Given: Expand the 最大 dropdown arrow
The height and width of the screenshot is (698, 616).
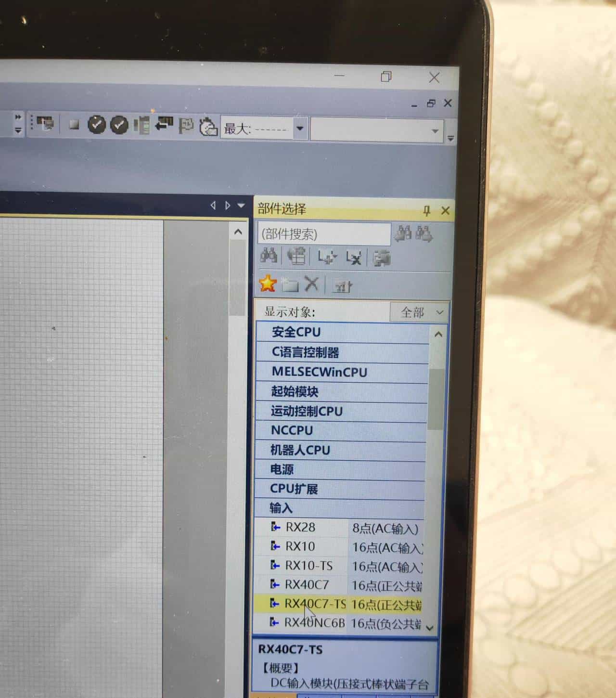Looking at the screenshot, I should tap(300, 129).
